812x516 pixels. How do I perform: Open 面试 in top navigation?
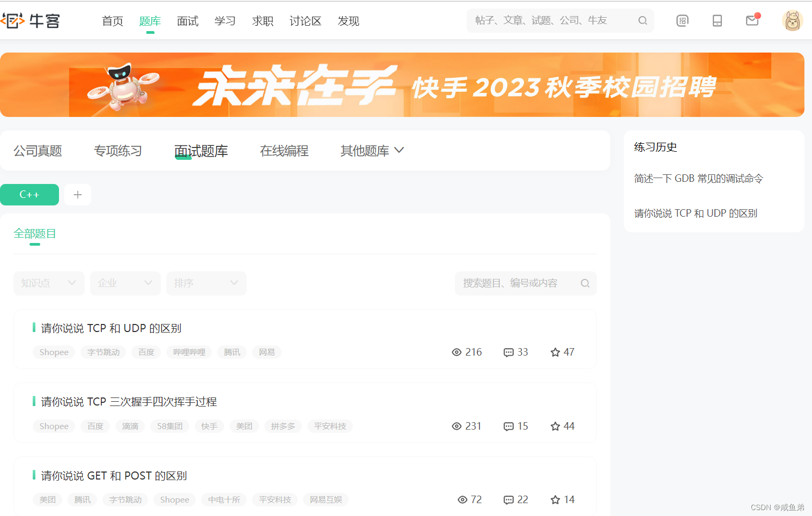tap(188, 21)
